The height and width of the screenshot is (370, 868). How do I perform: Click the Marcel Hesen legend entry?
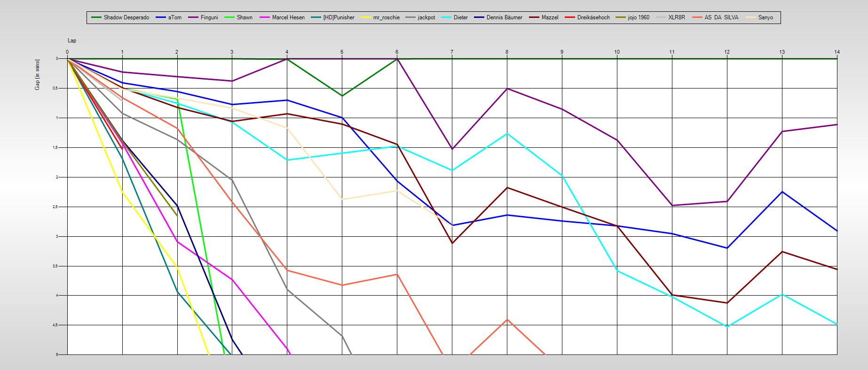pyautogui.click(x=288, y=17)
